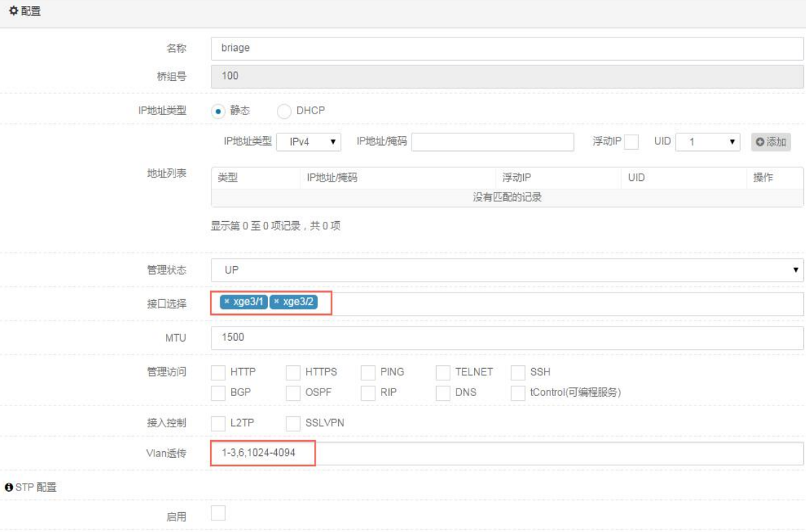Viewport: 806px width, 532px height.
Task: Remove xge3/1 tag via its x icon
Action: coord(226,301)
